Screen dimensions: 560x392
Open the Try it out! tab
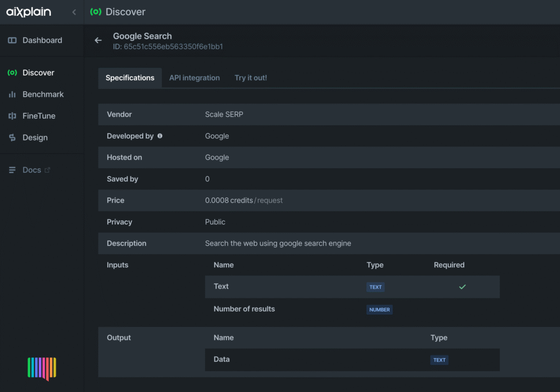(250, 78)
